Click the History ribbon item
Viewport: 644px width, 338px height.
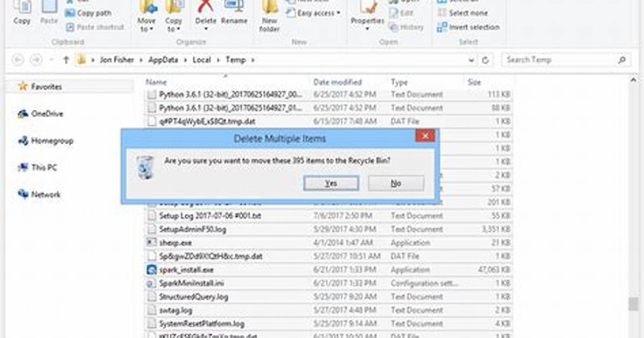pyautogui.click(x=406, y=27)
